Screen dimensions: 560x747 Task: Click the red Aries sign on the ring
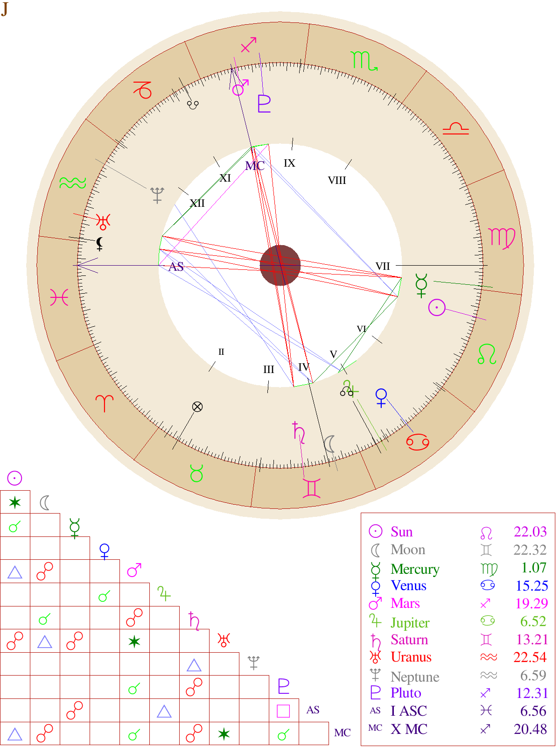(105, 403)
